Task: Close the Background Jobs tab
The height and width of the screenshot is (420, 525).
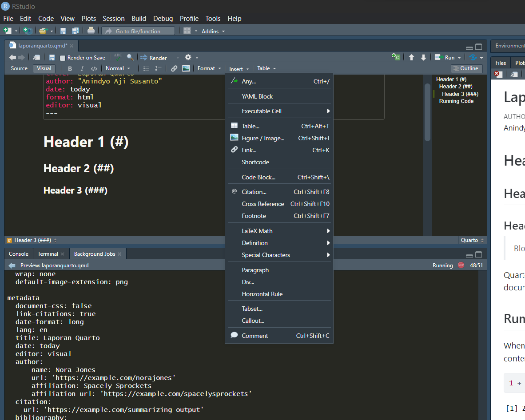Action: point(119,254)
